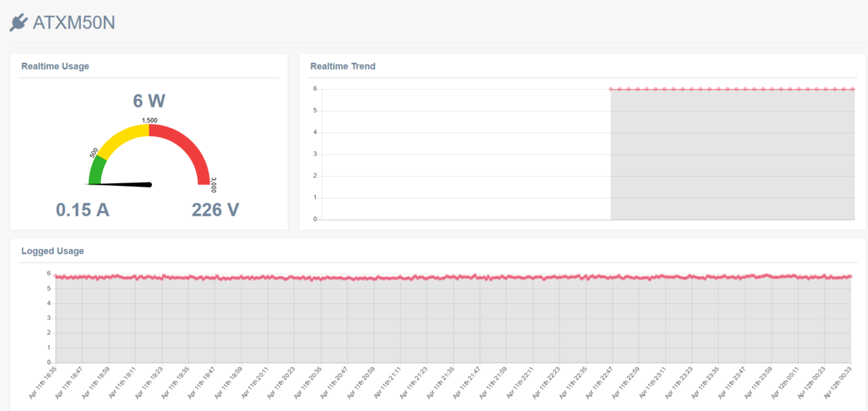Image resolution: width=868 pixels, height=411 pixels.
Task: Click the 226 V voltage reading
Action: point(216,210)
